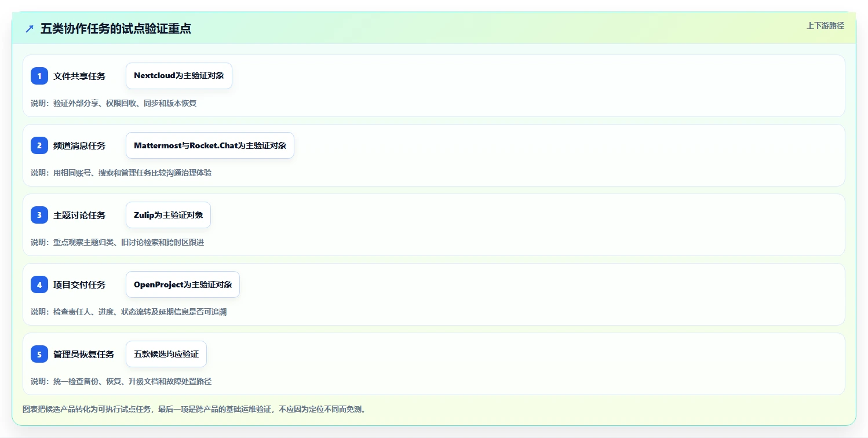This screenshot has height=438, width=868.
Task: Select the OpenProject为主验证对象 chip
Action: [x=183, y=284]
